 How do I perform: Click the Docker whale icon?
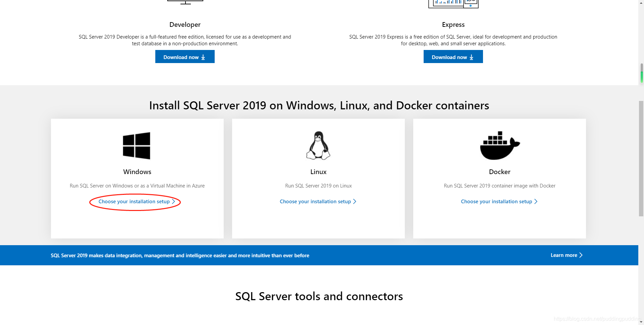(x=500, y=146)
